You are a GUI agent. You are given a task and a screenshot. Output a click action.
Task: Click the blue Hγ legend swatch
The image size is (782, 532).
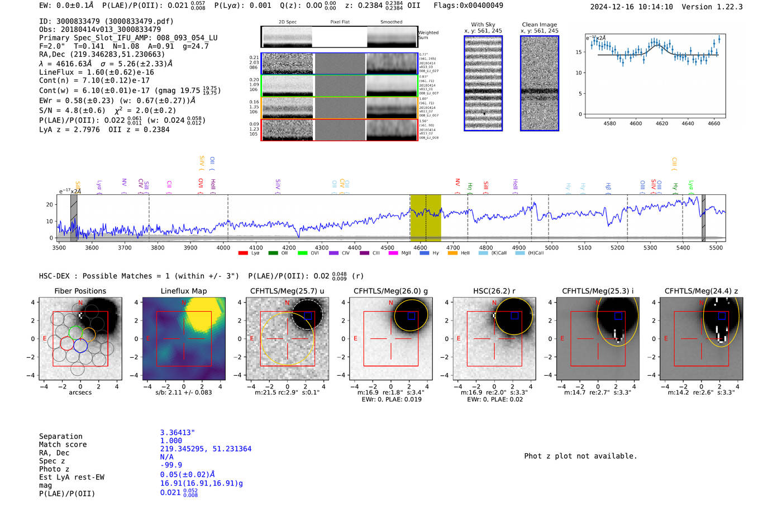tap(425, 253)
